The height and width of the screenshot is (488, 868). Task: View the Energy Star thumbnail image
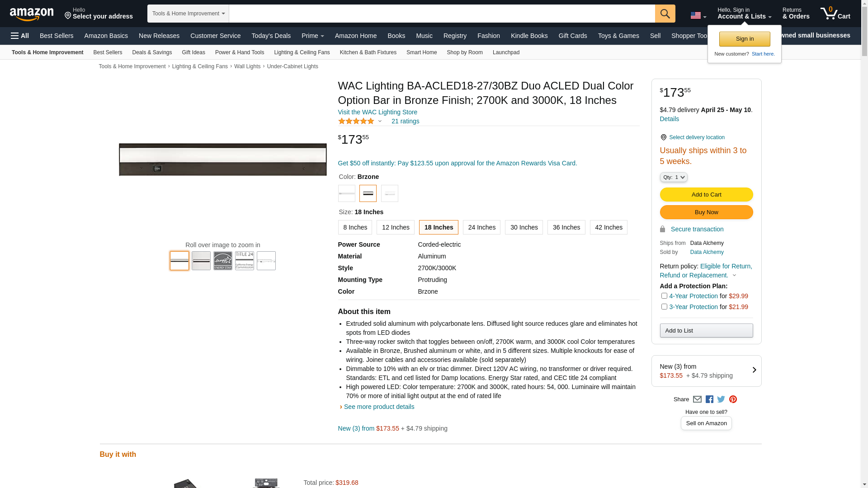pos(223,261)
